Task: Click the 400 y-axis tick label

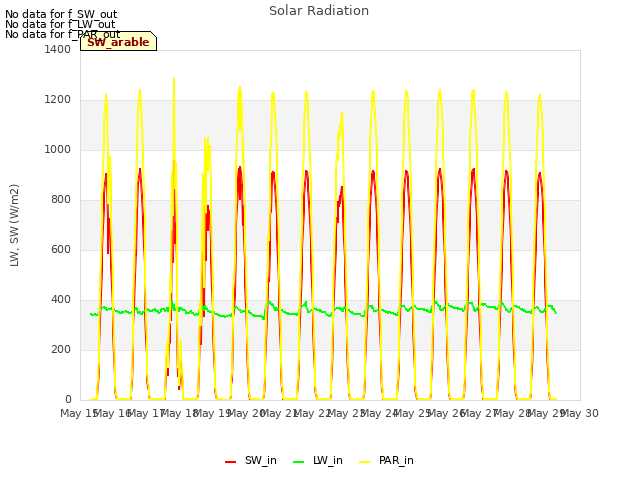Action: pos(61,300)
